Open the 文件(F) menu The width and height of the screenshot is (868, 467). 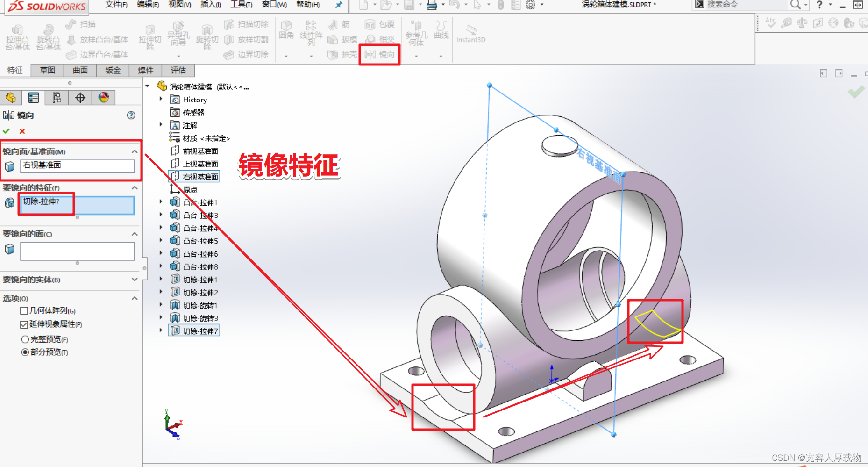tap(116, 5)
